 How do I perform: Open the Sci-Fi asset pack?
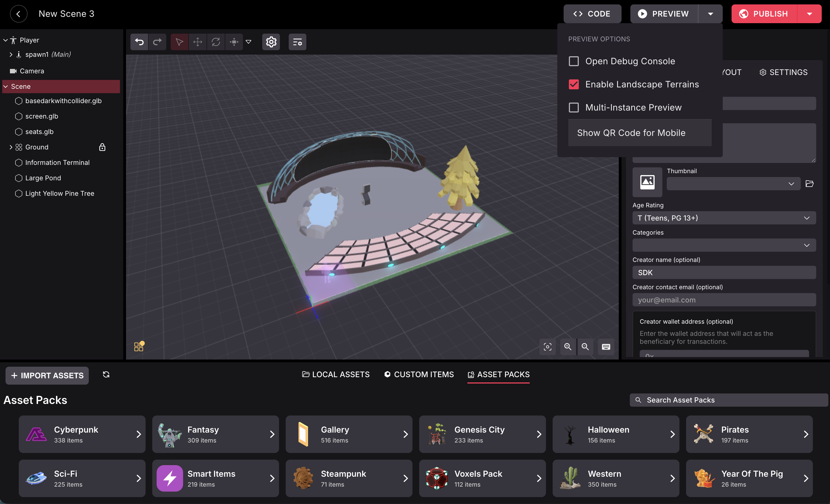coord(82,478)
